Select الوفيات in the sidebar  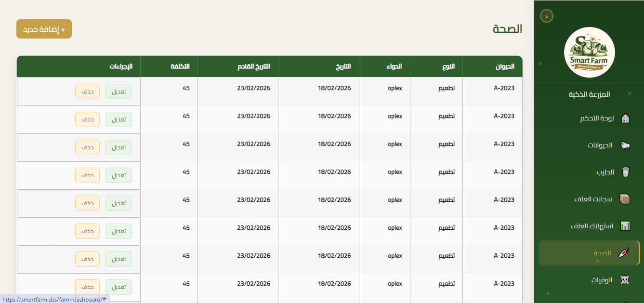click(x=602, y=280)
